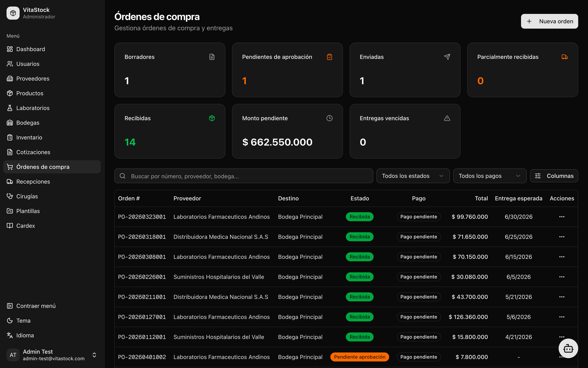Open actions menu for PO-20260323001

point(562,217)
